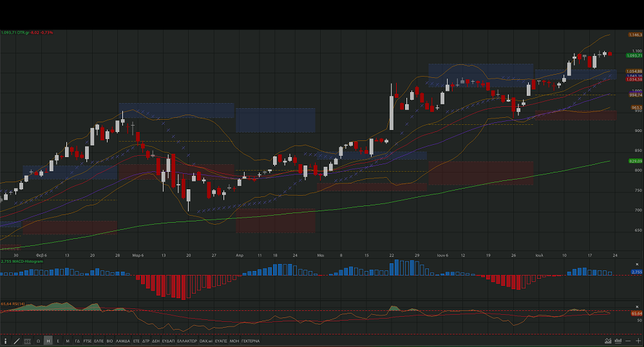Image resolution: width=644 pixels, height=347 pixels.
Task: Click the Φεβ 6 date axis label
Action: point(41,256)
